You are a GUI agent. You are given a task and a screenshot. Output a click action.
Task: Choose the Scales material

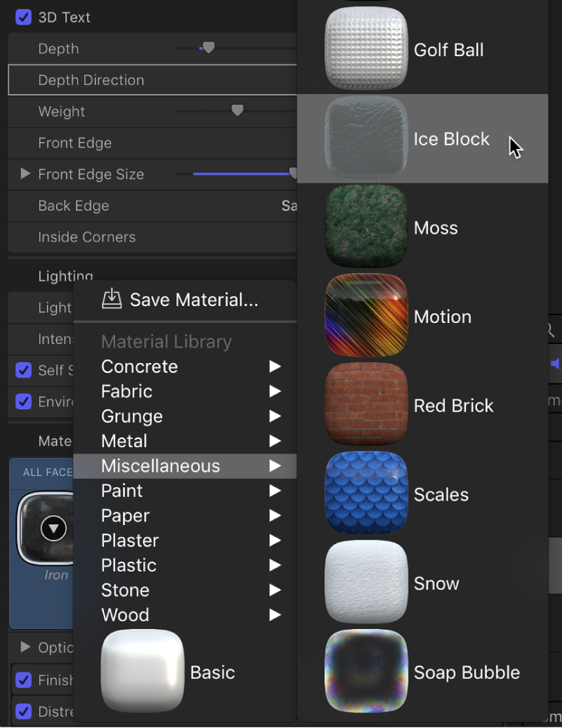(366, 493)
